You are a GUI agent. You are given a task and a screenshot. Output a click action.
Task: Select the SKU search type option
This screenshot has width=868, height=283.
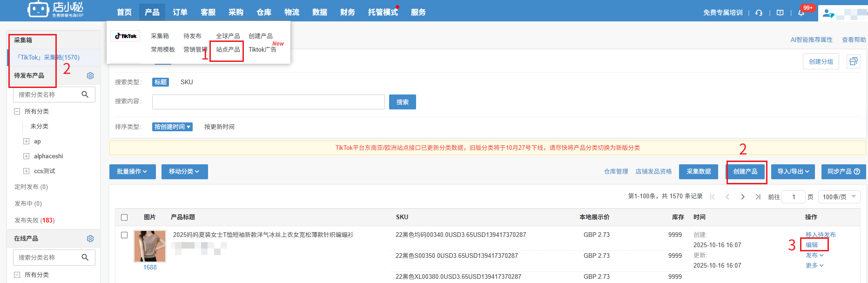tap(187, 82)
